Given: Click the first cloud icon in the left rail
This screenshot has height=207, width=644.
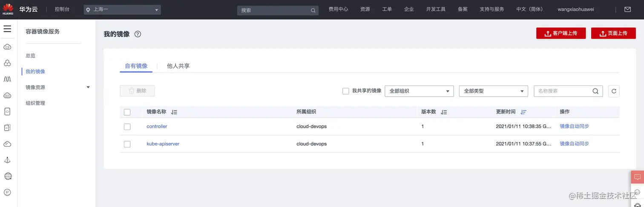Looking at the screenshot, I should pos(7,47).
